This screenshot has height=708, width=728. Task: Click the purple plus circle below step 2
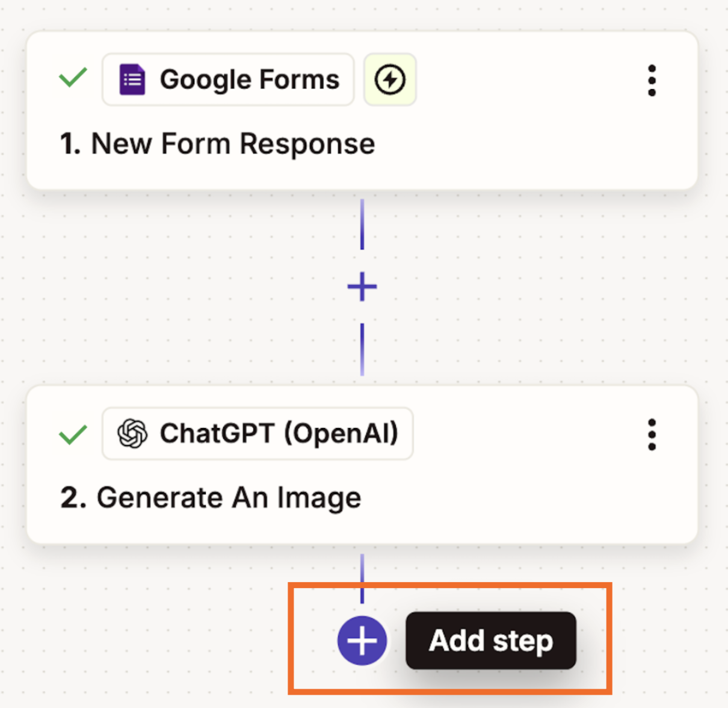click(362, 641)
